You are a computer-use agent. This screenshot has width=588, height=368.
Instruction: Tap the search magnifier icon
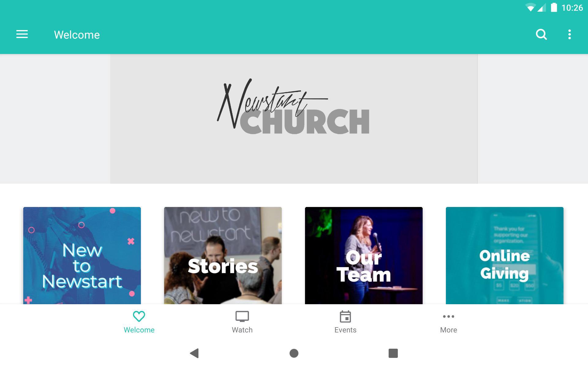[541, 34]
